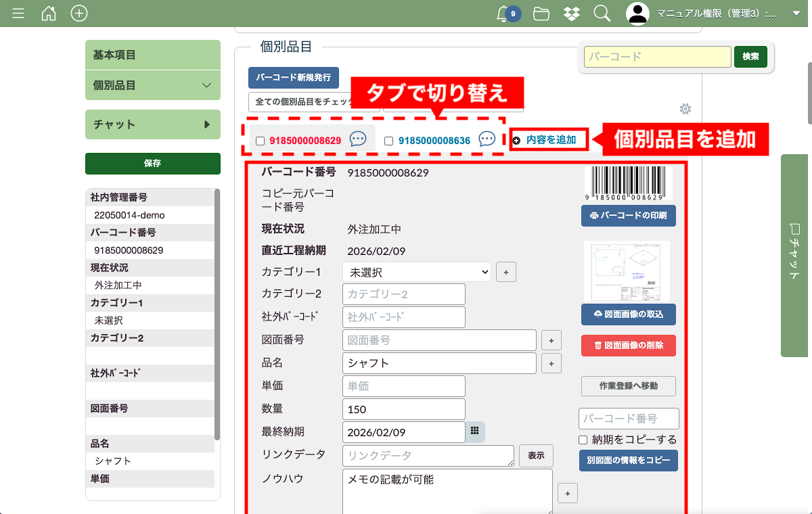Switch to tab 9185000008636
The width and height of the screenshot is (812, 514).
click(x=434, y=141)
